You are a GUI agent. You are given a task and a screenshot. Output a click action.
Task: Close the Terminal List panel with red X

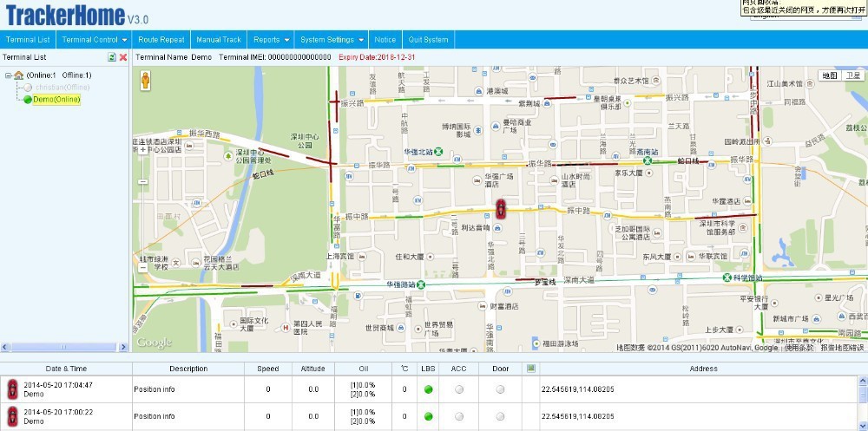[123, 57]
